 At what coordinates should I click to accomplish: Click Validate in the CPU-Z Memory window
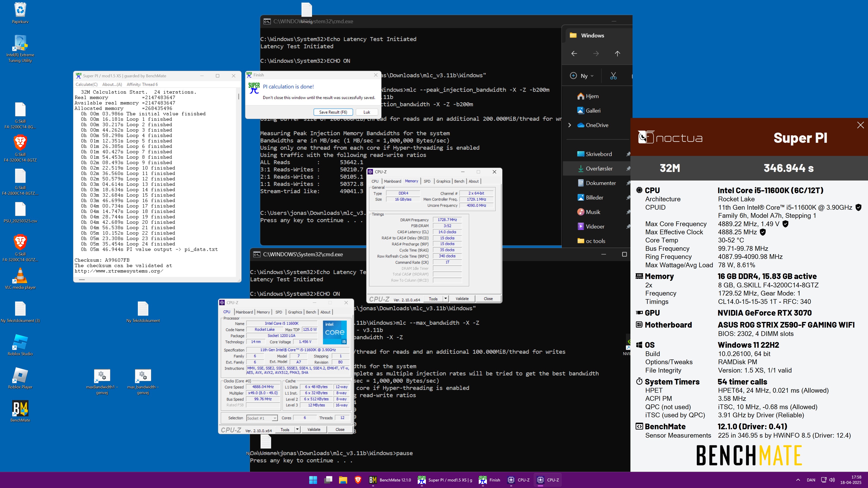pos(462,299)
